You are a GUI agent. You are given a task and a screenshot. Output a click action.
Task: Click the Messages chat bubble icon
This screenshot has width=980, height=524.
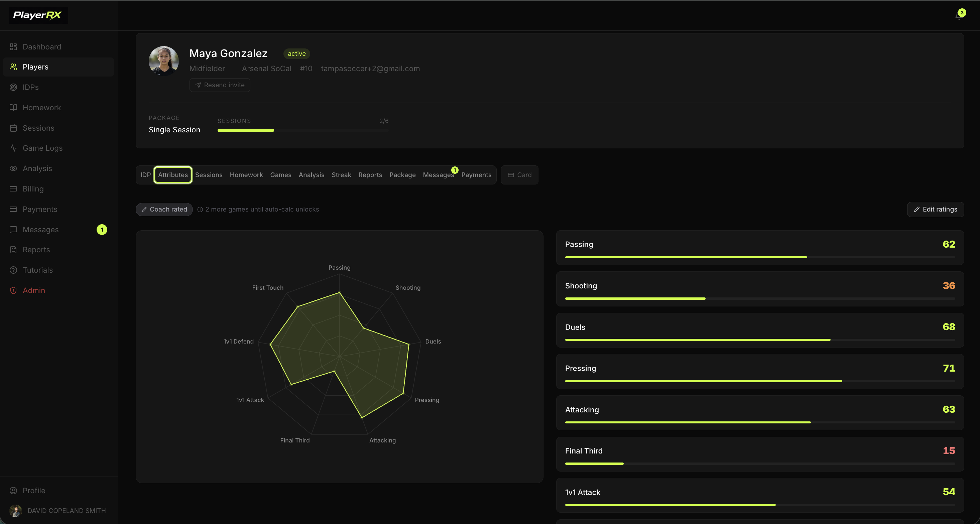pyautogui.click(x=13, y=229)
